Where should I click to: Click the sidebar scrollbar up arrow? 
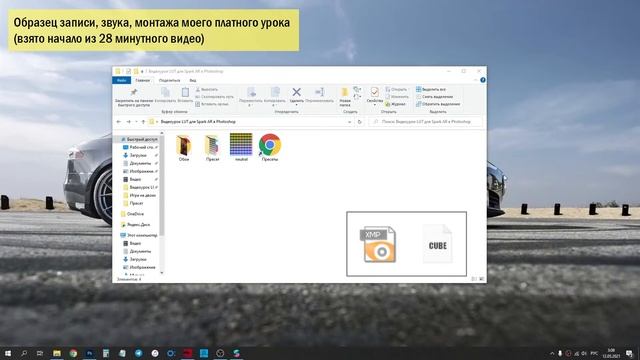[162, 133]
